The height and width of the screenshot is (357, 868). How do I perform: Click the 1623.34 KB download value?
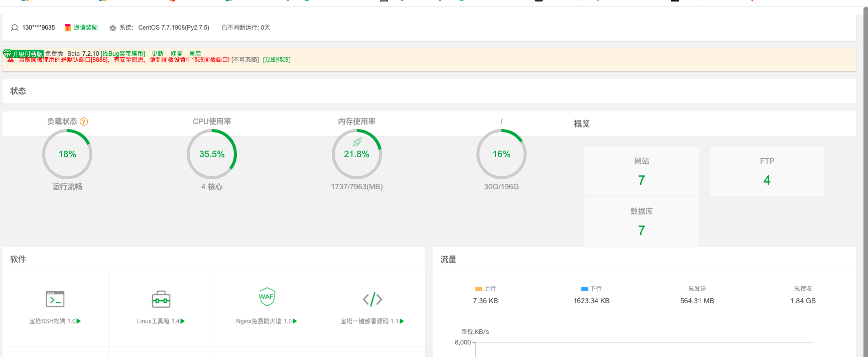(591, 301)
